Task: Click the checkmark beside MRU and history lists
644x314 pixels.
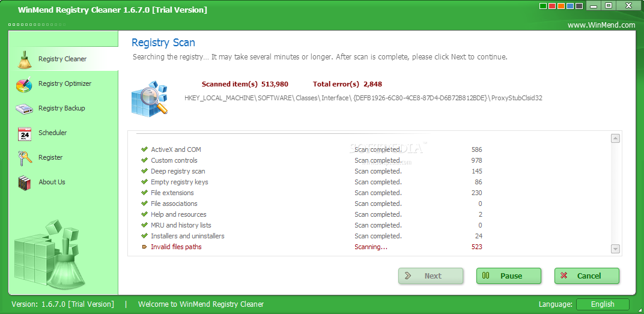Action: point(144,225)
